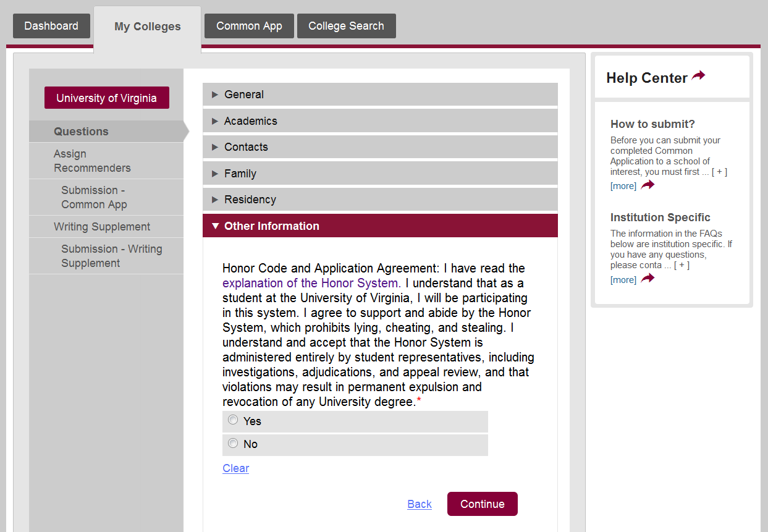Screen dimensions: 768x532
Task: Click the Institution Specific heading
Action: [660, 217]
